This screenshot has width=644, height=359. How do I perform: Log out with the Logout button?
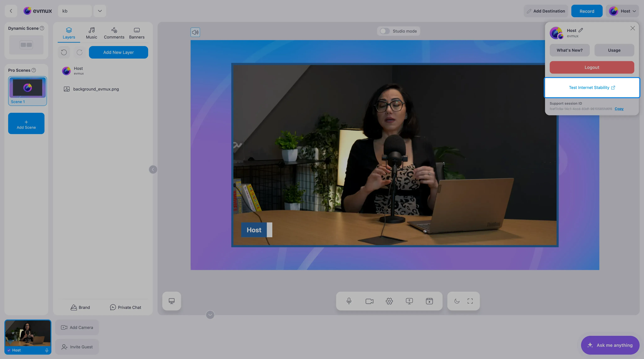592,67
